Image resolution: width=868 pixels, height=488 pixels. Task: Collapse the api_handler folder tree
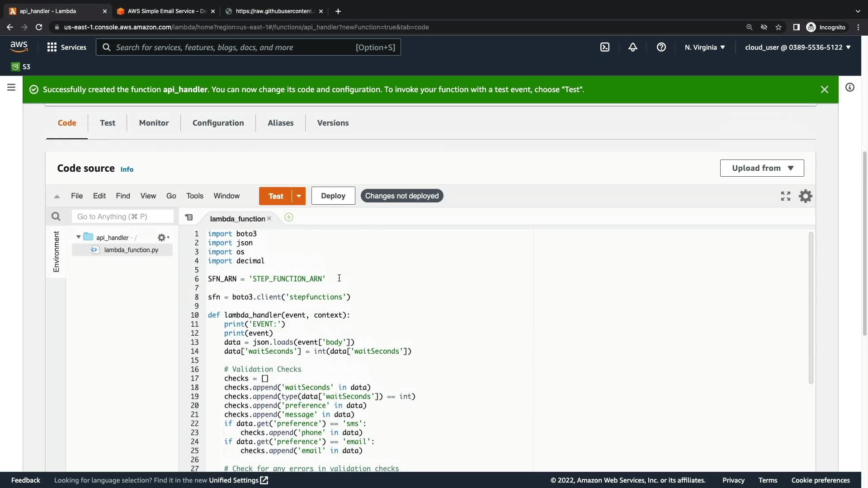(78, 237)
